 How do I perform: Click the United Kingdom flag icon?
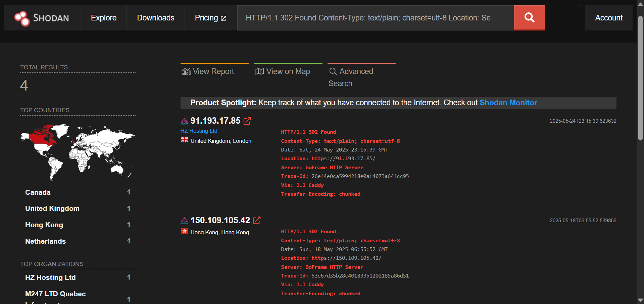pyautogui.click(x=184, y=140)
